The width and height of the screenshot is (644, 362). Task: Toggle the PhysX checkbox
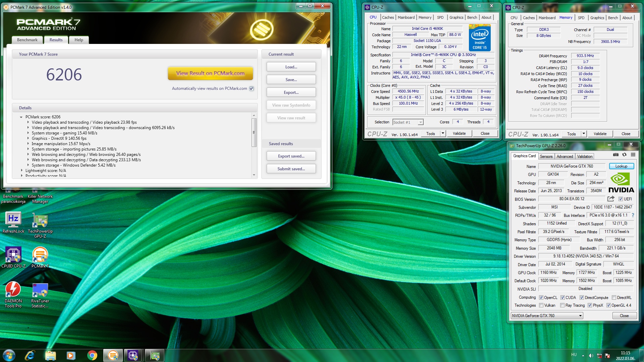pos(590,305)
